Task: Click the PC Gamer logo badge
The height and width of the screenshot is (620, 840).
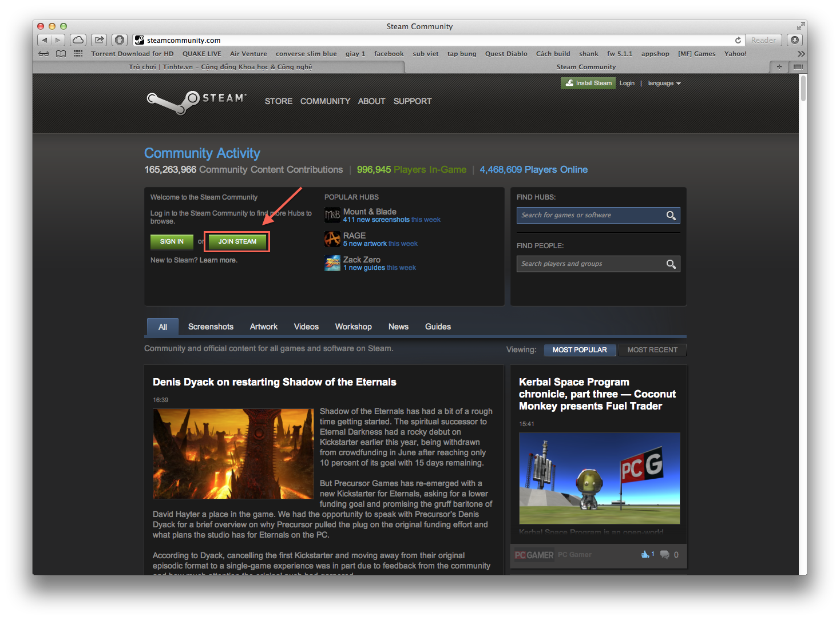Action: click(534, 555)
